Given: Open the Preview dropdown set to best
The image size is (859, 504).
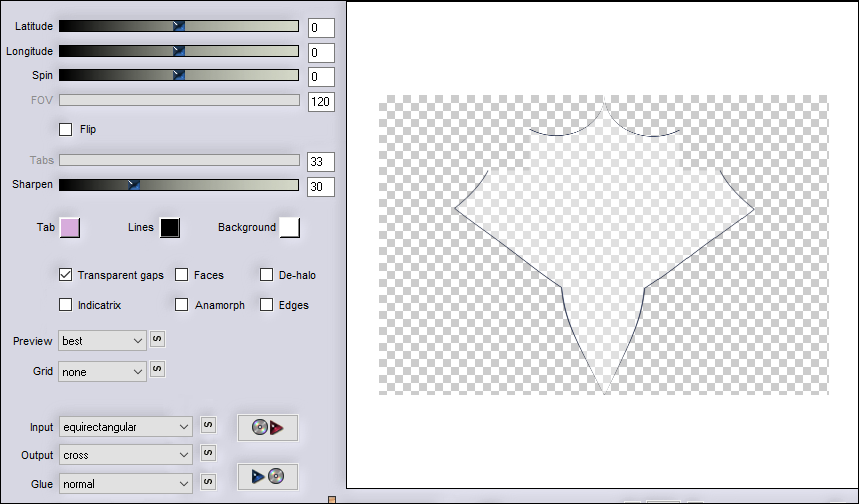Looking at the screenshot, I should (x=102, y=341).
